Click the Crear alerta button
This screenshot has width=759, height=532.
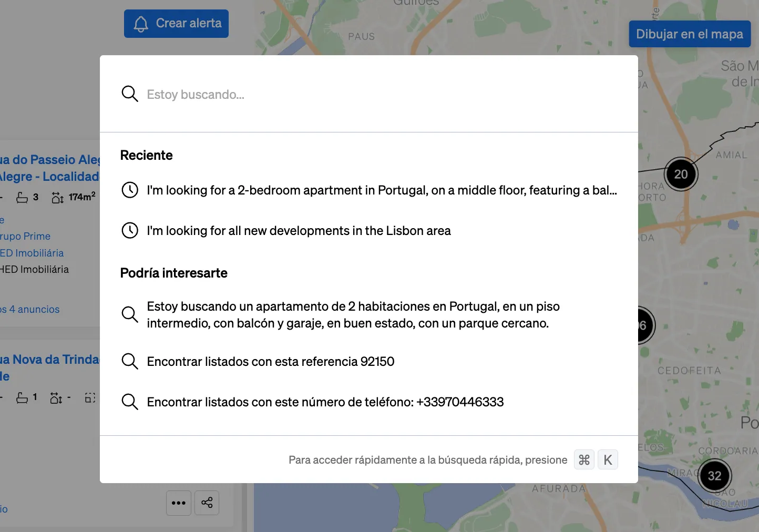tap(176, 24)
